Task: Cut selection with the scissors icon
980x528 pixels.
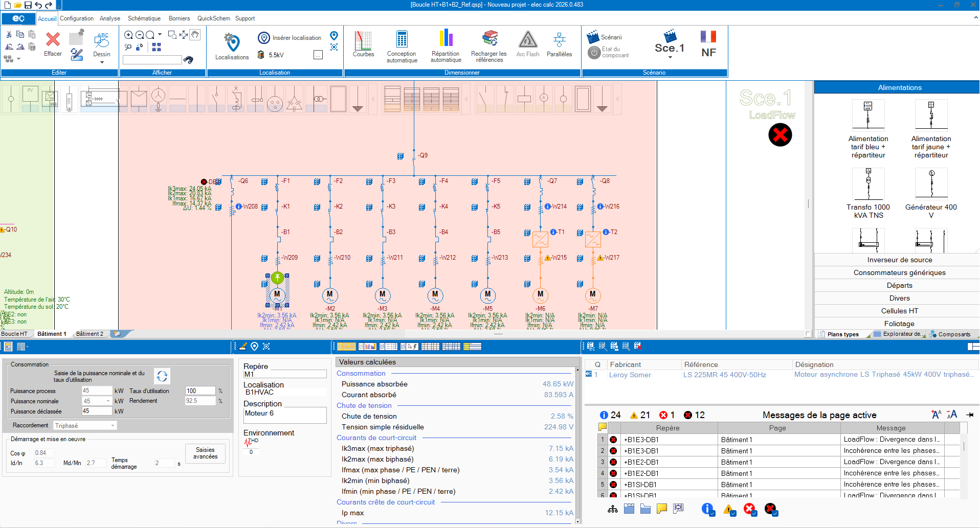Action: click(9, 34)
